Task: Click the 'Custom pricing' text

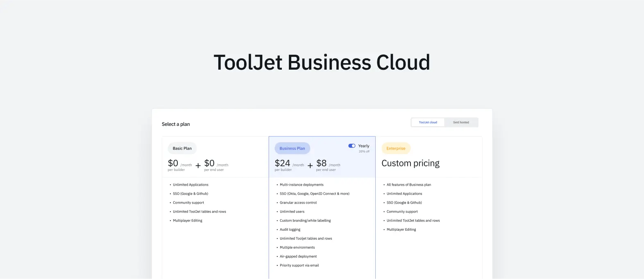Action: click(410, 163)
